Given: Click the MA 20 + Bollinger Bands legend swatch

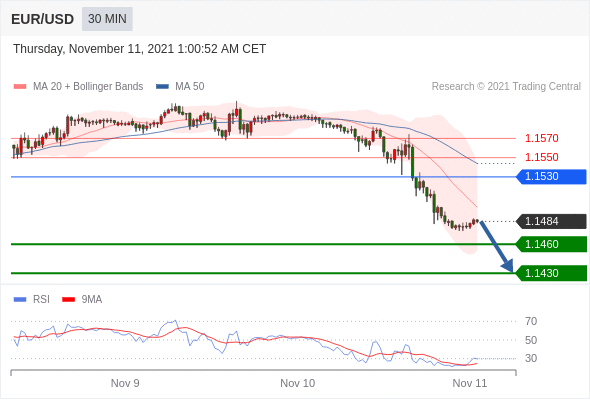Looking at the screenshot, I should click(x=20, y=87).
